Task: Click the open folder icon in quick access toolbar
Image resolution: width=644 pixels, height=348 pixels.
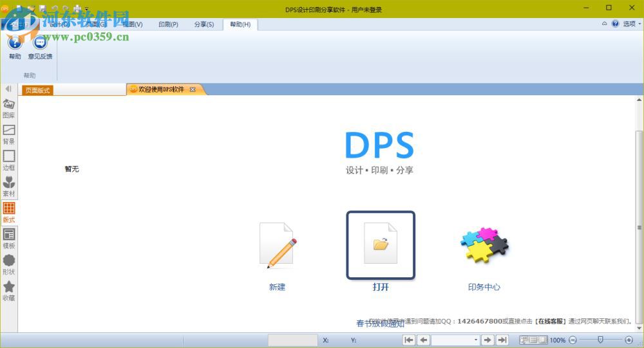Action: tap(31, 8)
